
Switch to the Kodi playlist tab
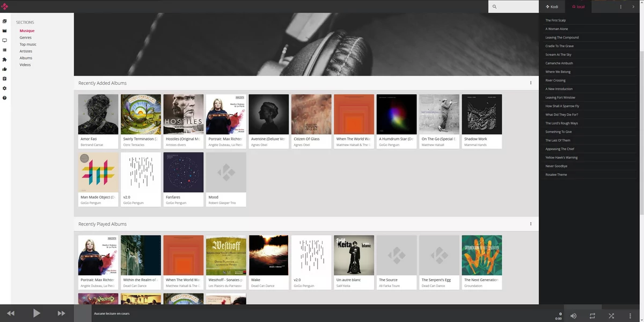tap(552, 7)
